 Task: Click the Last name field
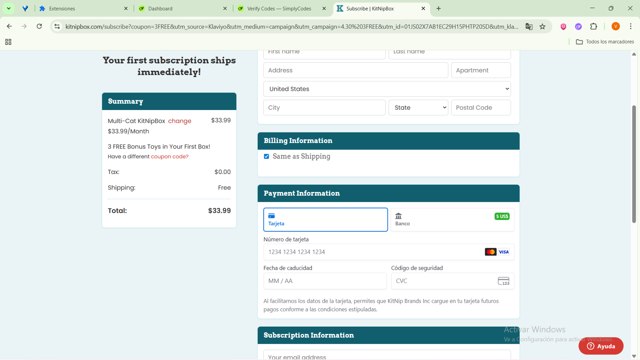(449, 52)
